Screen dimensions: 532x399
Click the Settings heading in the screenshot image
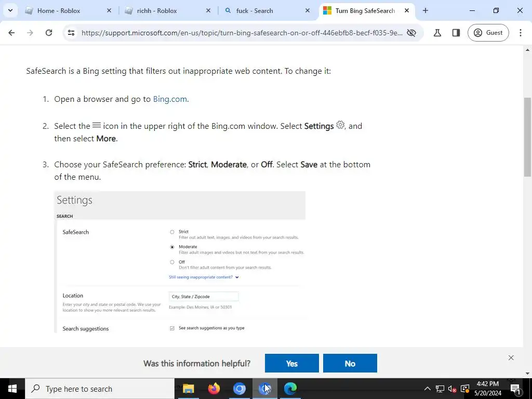coord(74,200)
